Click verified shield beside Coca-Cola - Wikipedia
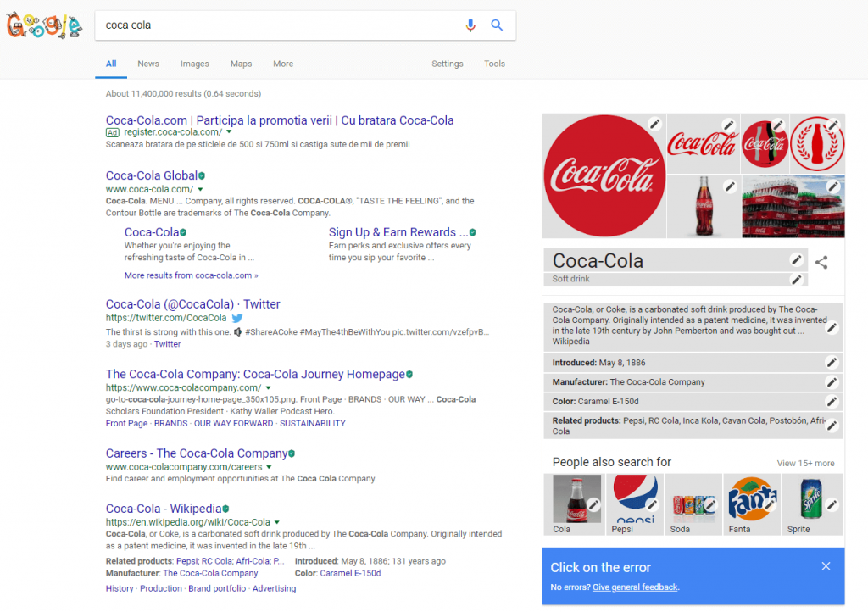This screenshot has width=868, height=612. point(225,509)
